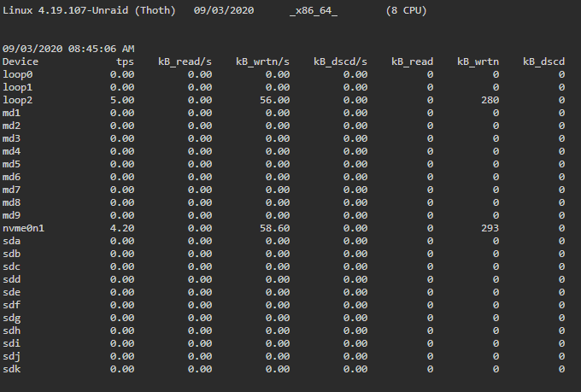
Task: Click the device name "nvme0n1"
Action: click(23, 228)
